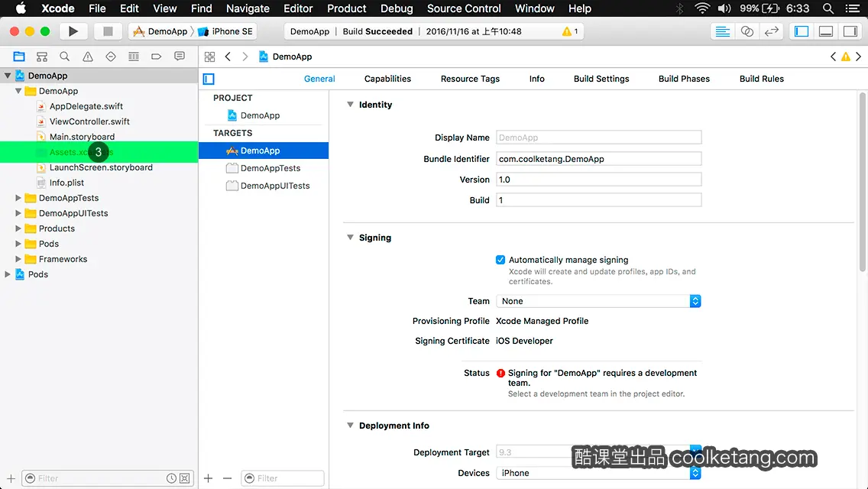Open the Test navigator diamond icon
The image size is (868, 489).
pos(111,57)
